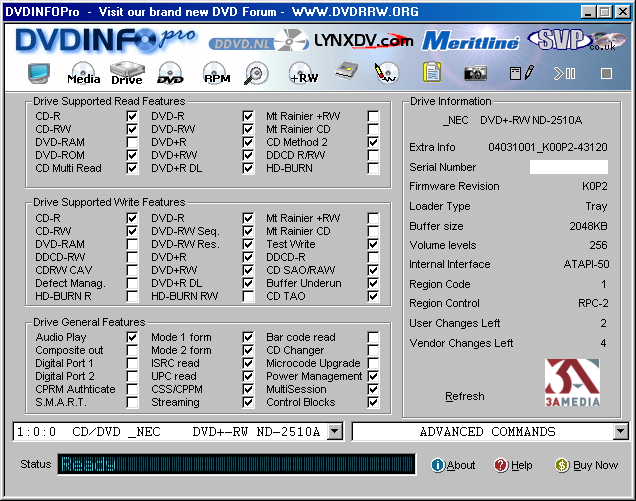Click the DVD+-RW ND-2510A drive name
Viewport: 636px width, 501px height.
coord(531,120)
